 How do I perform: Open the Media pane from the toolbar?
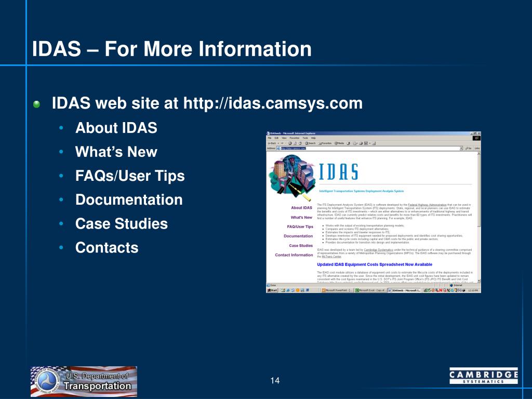(339, 143)
